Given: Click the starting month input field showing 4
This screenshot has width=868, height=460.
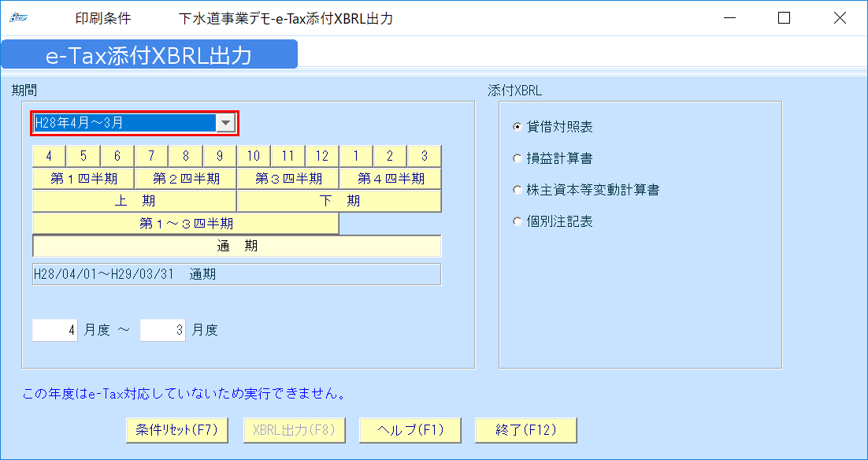Looking at the screenshot, I should tap(54, 330).
